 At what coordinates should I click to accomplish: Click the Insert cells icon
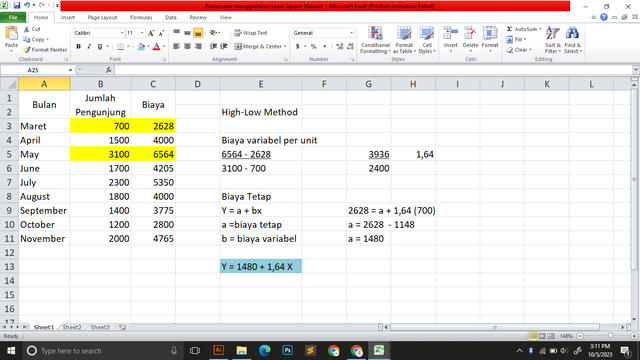(x=451, y=33)
